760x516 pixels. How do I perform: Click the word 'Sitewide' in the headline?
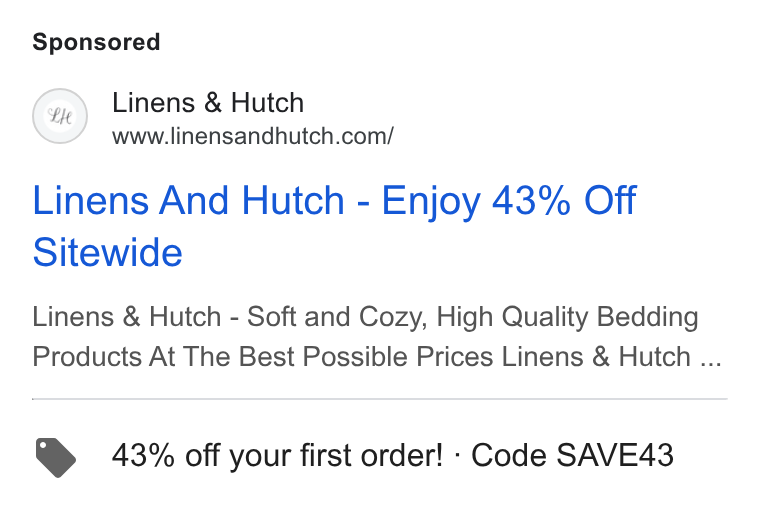[x=108, y=252]
